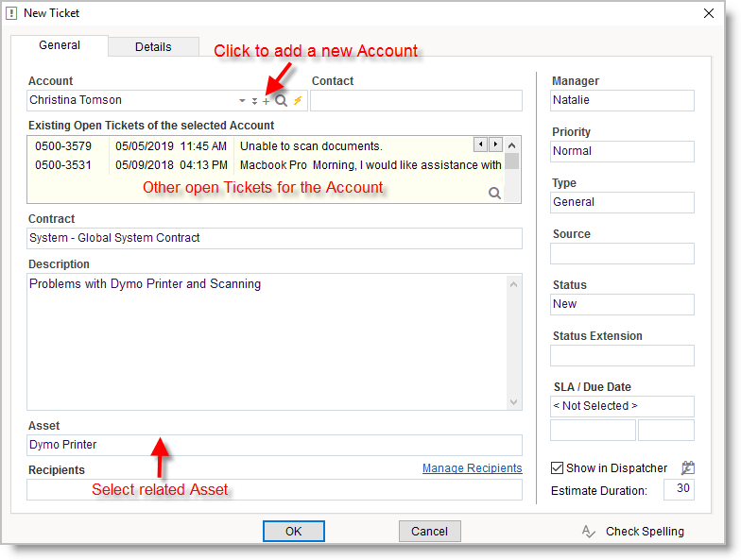This screenshot has width=741, height=560.
Task: Click the Account search magnifier icon
Action: click(x=281, y=101)
